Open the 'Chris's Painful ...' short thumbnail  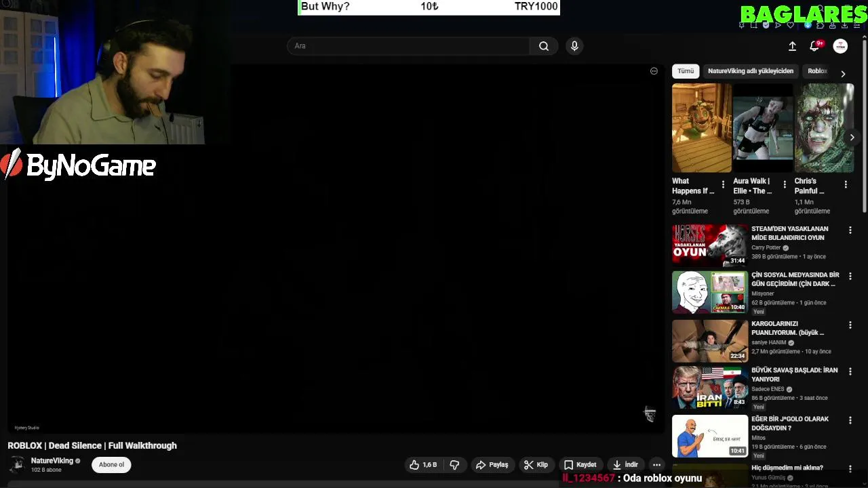(x=824, y=128)
